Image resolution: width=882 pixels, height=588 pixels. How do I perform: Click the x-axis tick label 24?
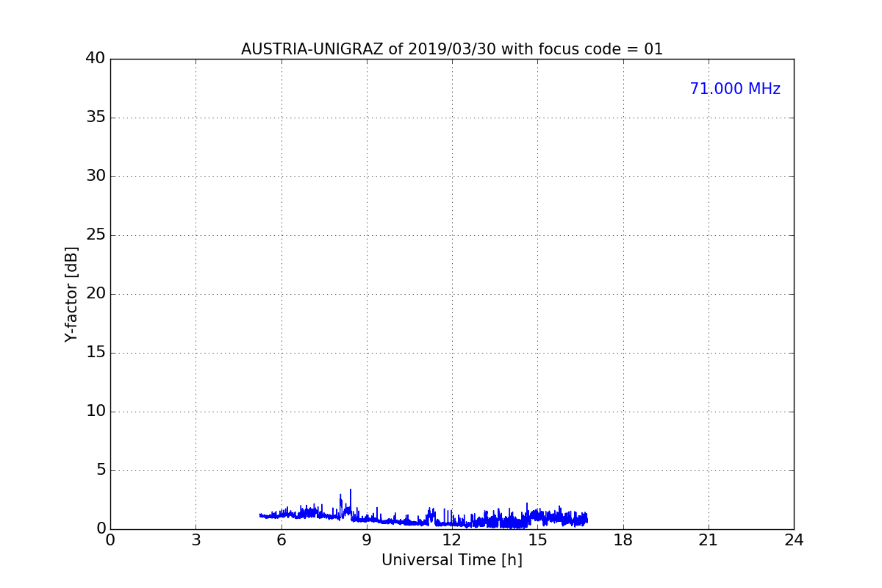794,540
